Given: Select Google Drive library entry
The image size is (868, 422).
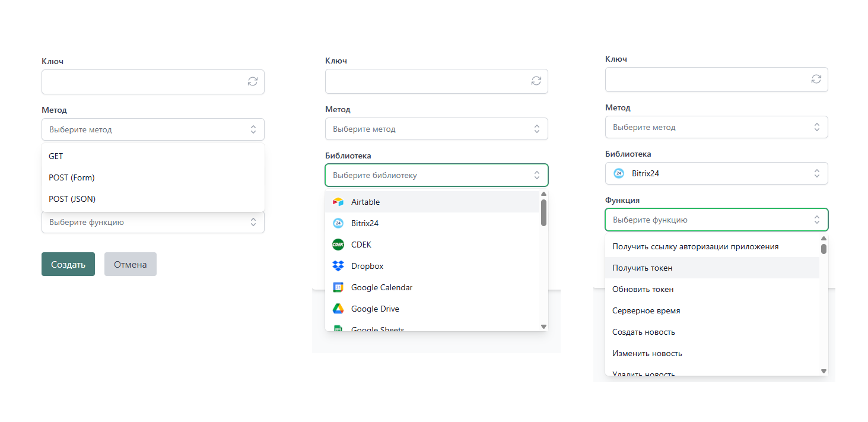Looking at the screenshot, I should pyautogui.click(x=432, y=309).
